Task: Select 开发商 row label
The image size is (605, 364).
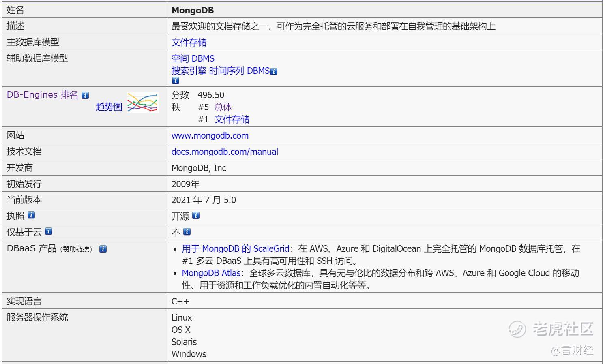Action: click(x=19, y=167)
